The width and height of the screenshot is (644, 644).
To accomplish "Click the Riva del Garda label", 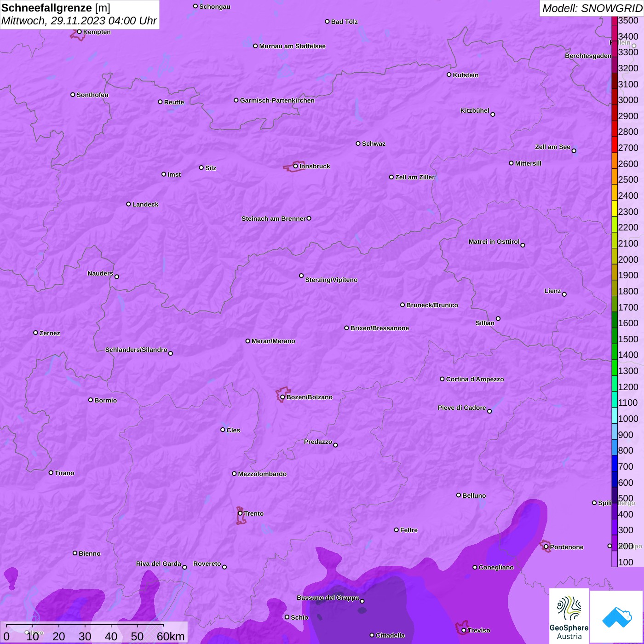I will (159, 563).
